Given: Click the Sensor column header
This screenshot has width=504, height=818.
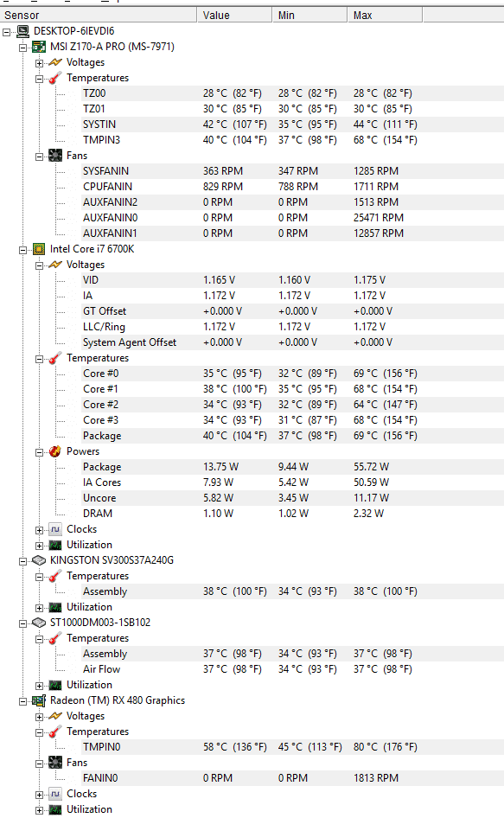Looking at the screenshot, I should [x=99, y=15].
